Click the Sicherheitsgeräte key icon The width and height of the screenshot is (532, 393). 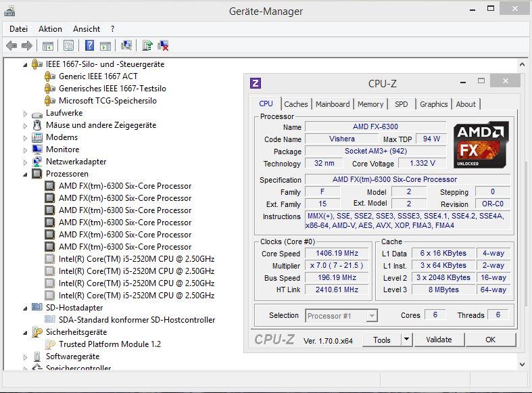click(37, 332)
